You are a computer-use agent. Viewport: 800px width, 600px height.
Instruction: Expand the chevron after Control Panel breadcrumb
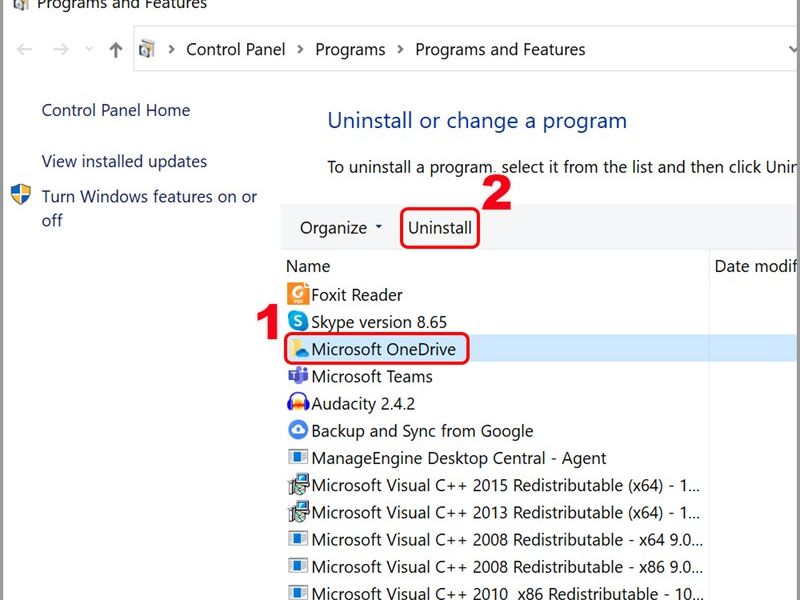coord(300,49)
